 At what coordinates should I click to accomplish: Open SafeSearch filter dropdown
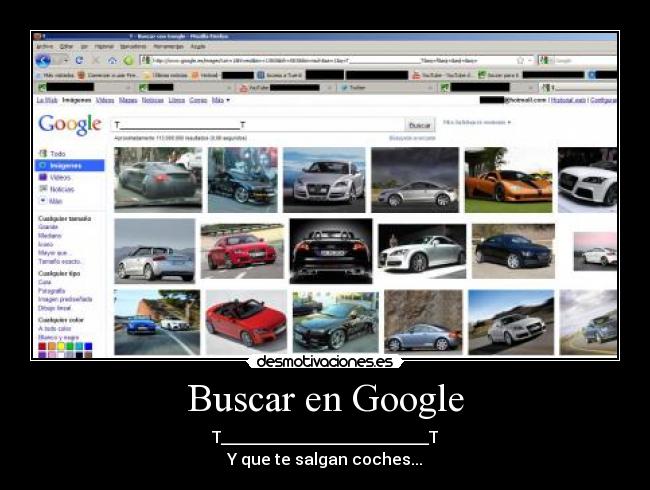[477, 122]
